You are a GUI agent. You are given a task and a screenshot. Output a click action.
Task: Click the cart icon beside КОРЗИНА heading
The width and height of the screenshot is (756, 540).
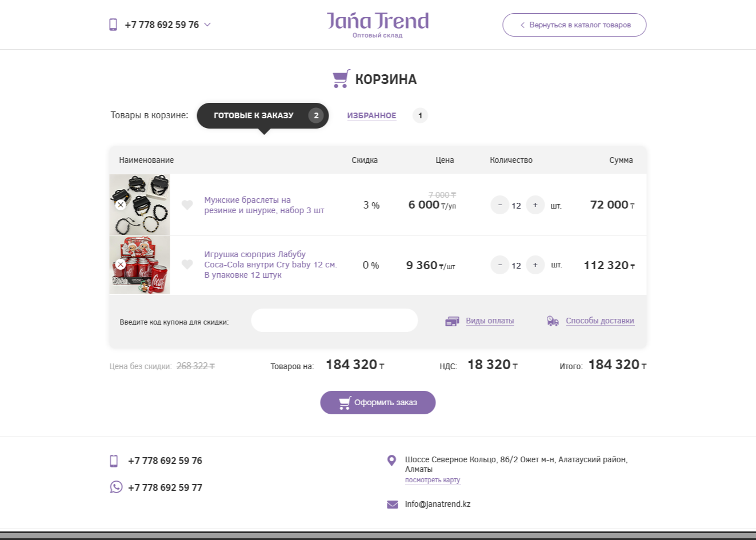pos(342,79)
